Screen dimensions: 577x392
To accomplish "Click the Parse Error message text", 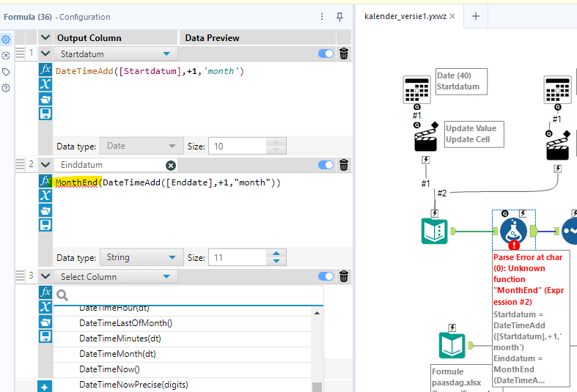I will [529, 279].
